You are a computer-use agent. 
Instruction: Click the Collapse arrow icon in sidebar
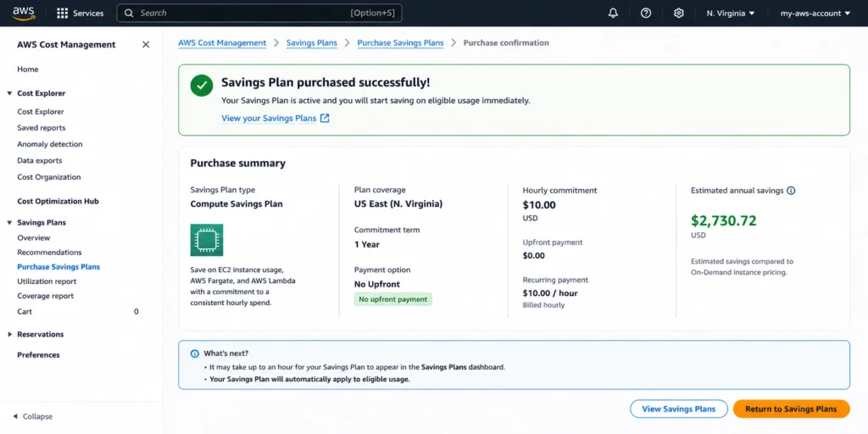click(x=15, y=416)
